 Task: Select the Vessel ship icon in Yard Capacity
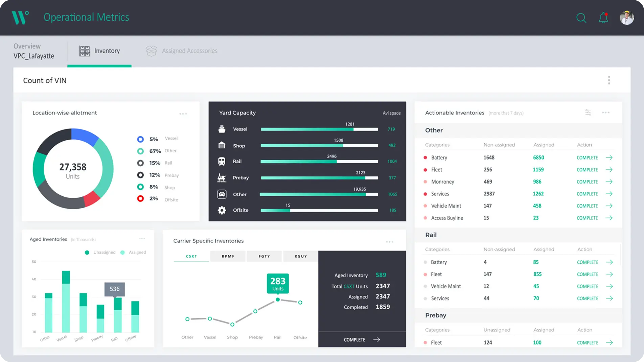[x=222, y=129]
